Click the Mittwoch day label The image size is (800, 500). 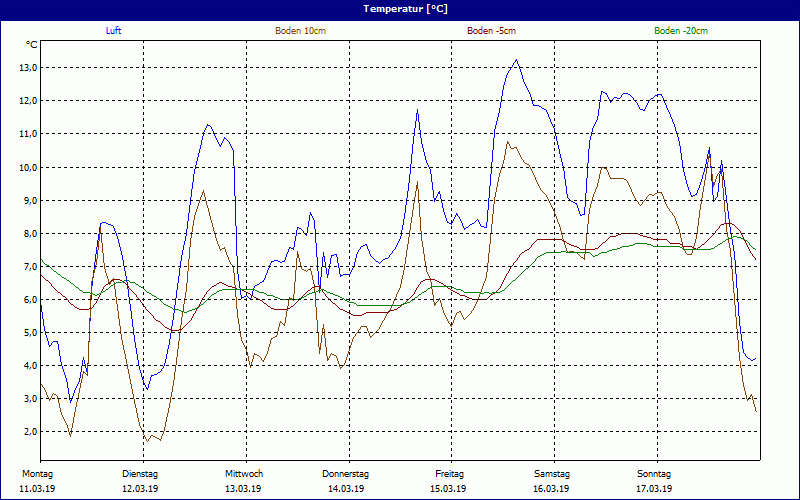click(244, 473)
